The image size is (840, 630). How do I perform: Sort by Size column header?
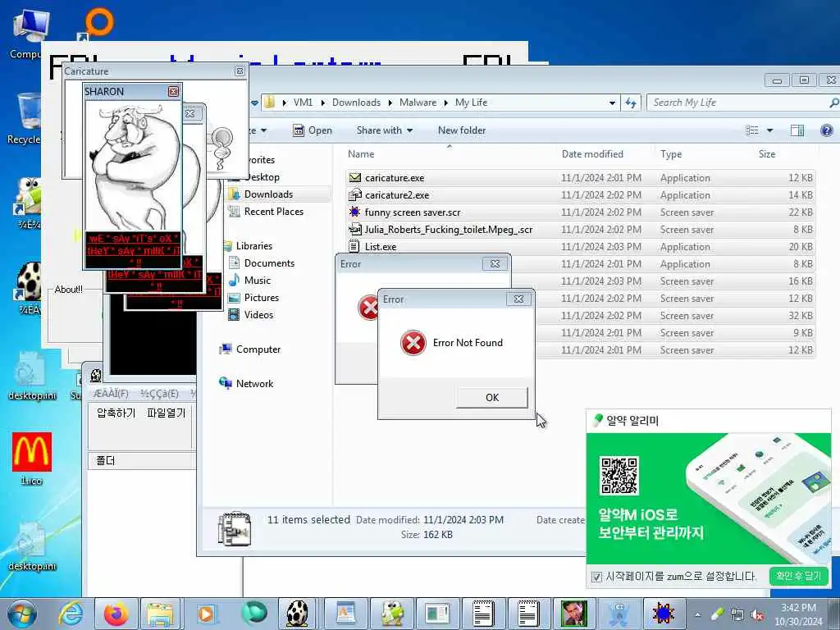[767, 154]
